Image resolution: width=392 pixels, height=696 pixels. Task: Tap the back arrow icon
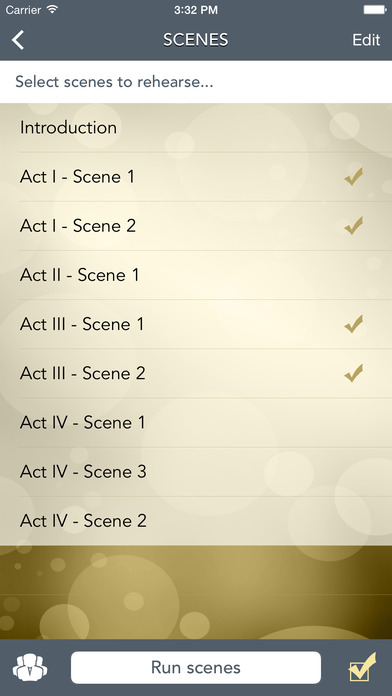pos(18,40)
